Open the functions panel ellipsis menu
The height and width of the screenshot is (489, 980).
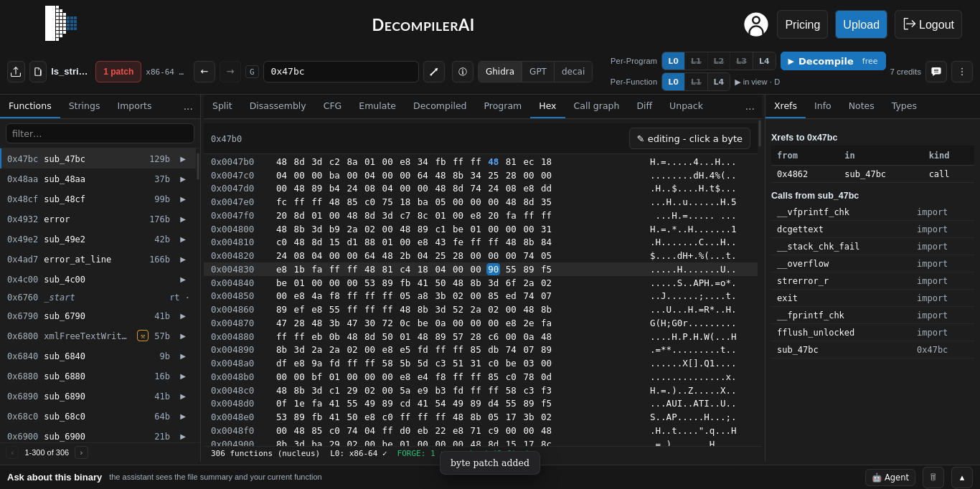tap(188, 106)
